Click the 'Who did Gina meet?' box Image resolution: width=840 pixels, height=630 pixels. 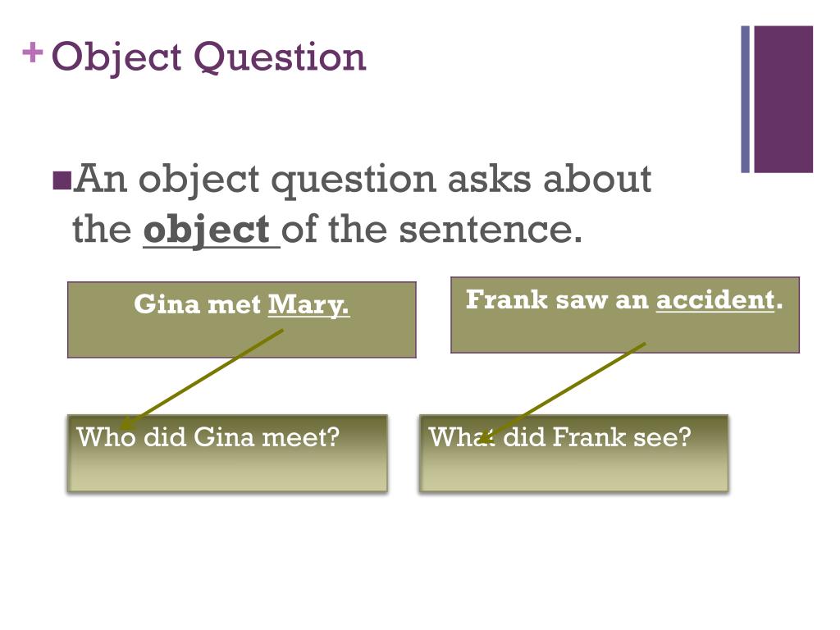pos(227,453)
